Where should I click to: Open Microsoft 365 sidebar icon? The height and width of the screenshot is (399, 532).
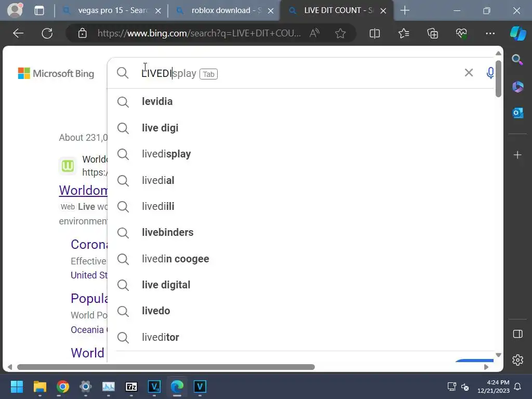pyautogui.click(x=517, y=87)
